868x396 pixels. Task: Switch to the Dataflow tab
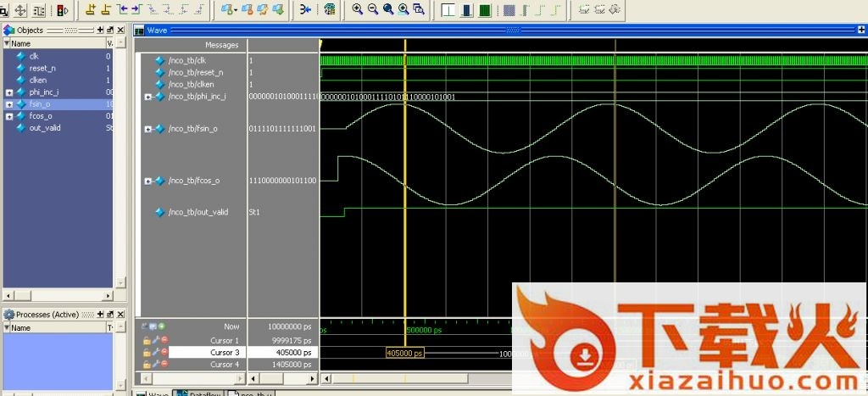tap(199, 393)
